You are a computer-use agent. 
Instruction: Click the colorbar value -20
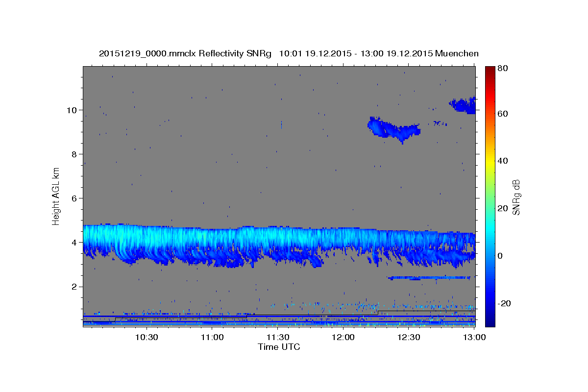(x=504, y=303)
